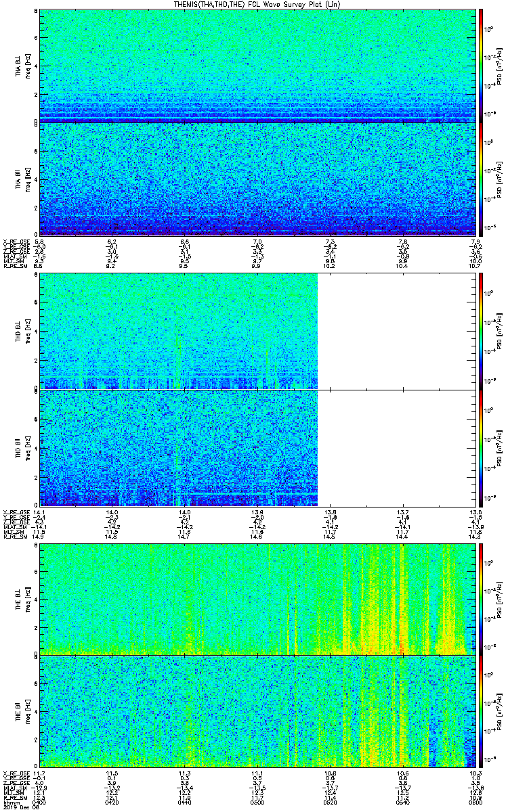Click the 'THA B∥ freq [Hz]' axis label
Image resolution: width=508 pixels, height=812 pixels.
[22, 180]
